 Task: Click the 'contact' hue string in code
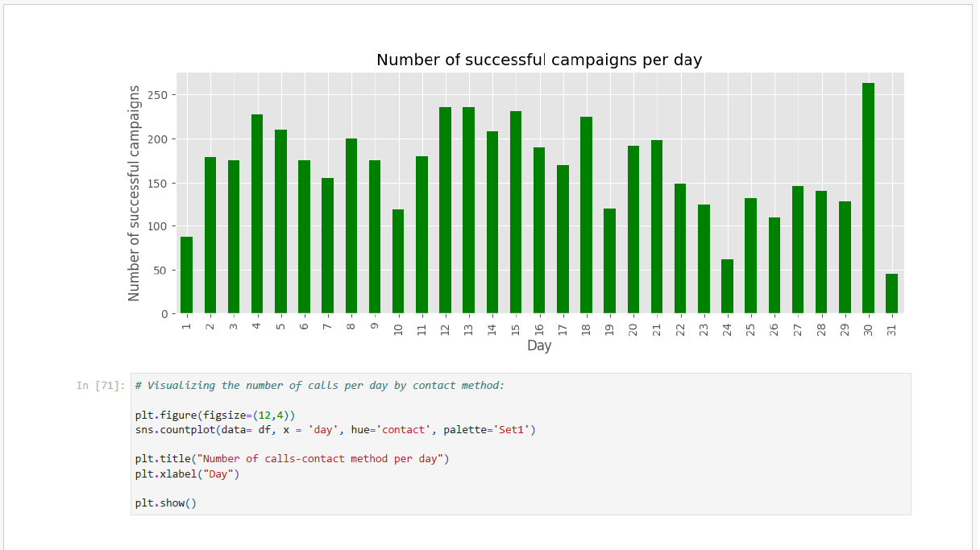click(403, 430)
